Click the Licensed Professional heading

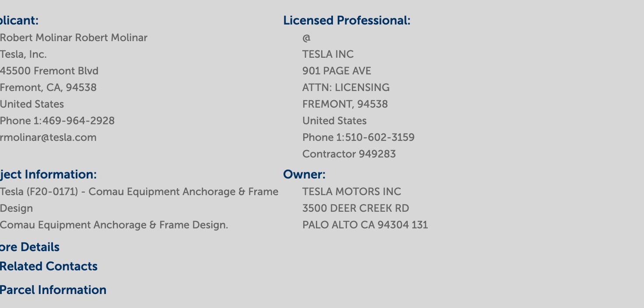click(x=347, y=21)
